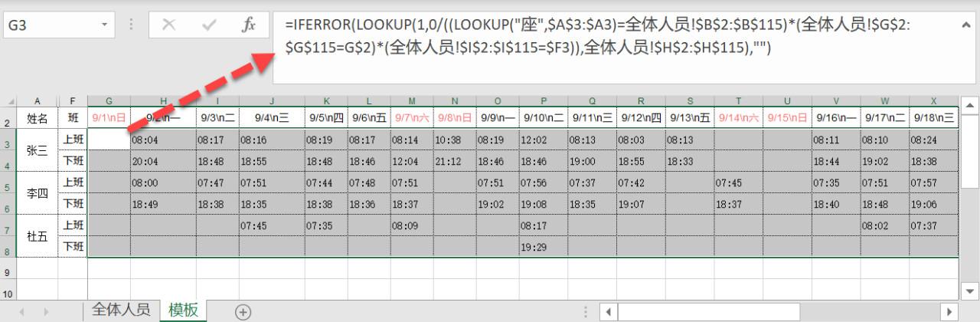Click the Enter checkmark formula bar icon
Image resolution: width=980 pixels, height=322 pixels.
tap(209, 25)
